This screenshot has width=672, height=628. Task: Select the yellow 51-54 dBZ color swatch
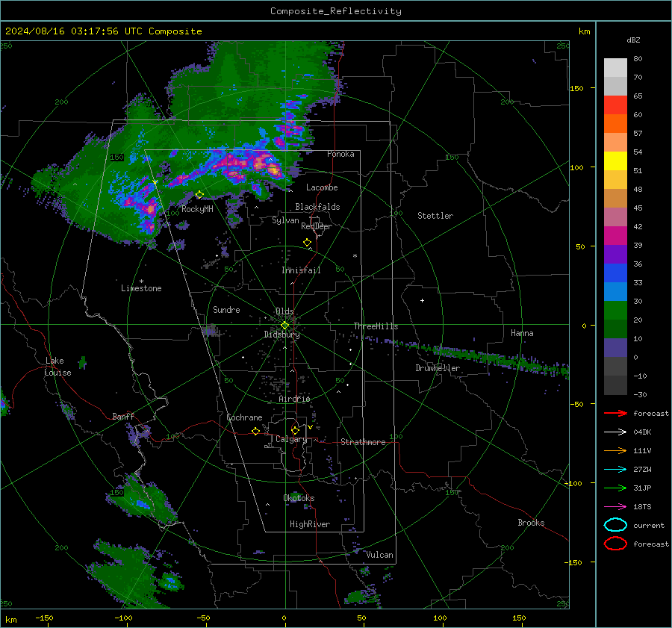click(x=615, y=161)
